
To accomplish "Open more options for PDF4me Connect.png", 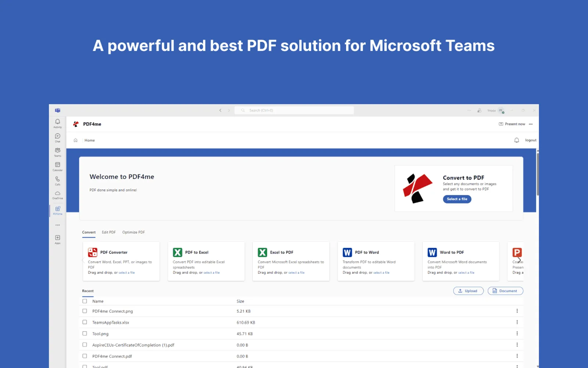I will 517,311.
